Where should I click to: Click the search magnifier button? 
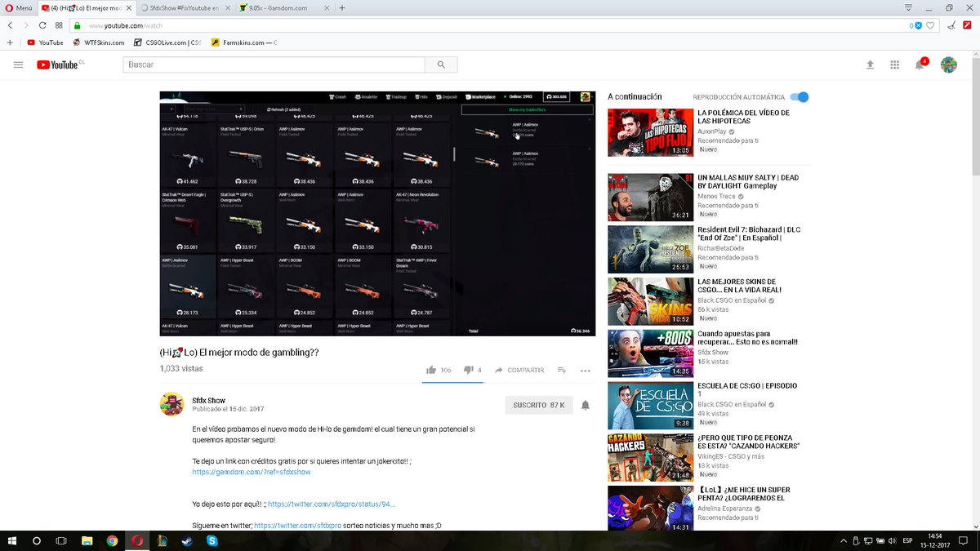pos(441,64)
